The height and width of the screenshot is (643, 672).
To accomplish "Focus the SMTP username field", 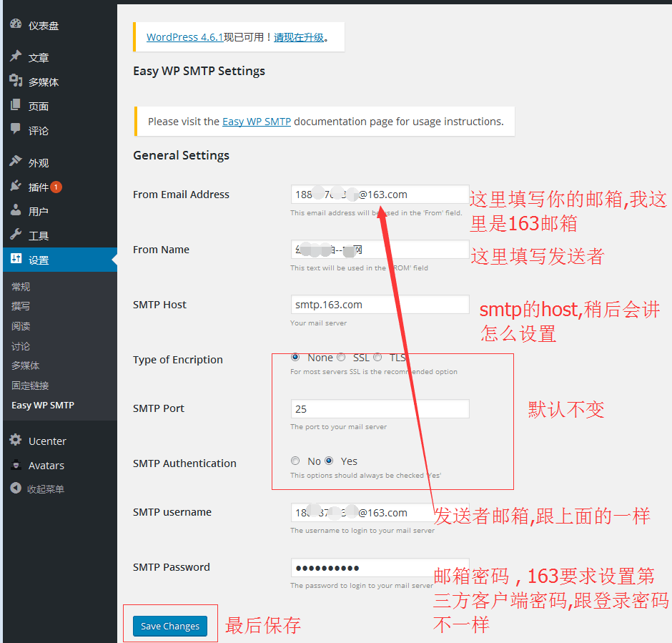I will pos(380,513).
